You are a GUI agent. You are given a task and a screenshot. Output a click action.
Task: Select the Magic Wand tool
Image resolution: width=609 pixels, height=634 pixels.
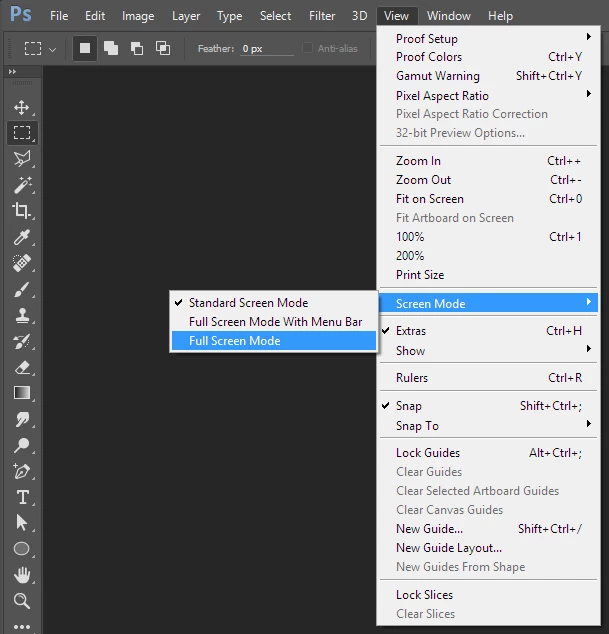[x=22, y=185]
